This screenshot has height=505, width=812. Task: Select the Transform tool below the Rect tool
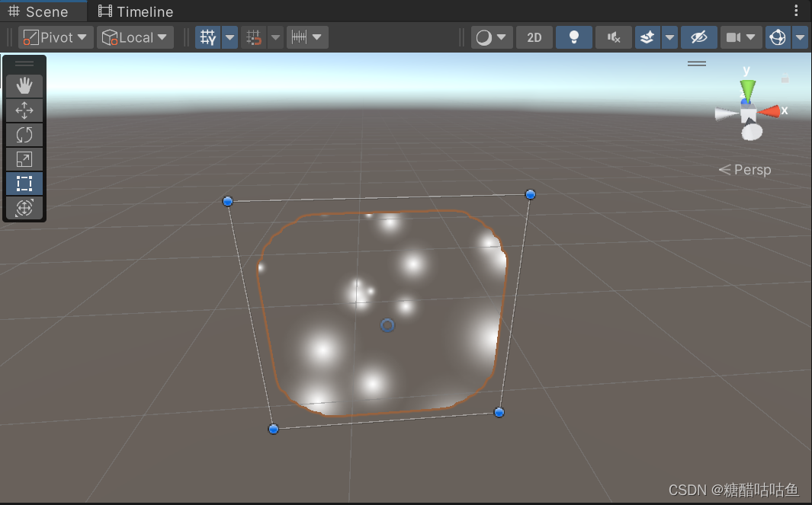pos(24,207)
